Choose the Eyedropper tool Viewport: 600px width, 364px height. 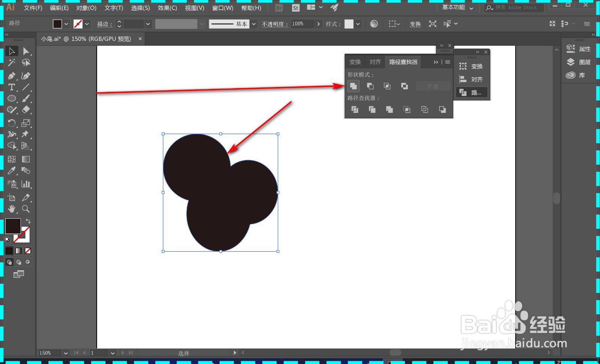tap(12, 171)
